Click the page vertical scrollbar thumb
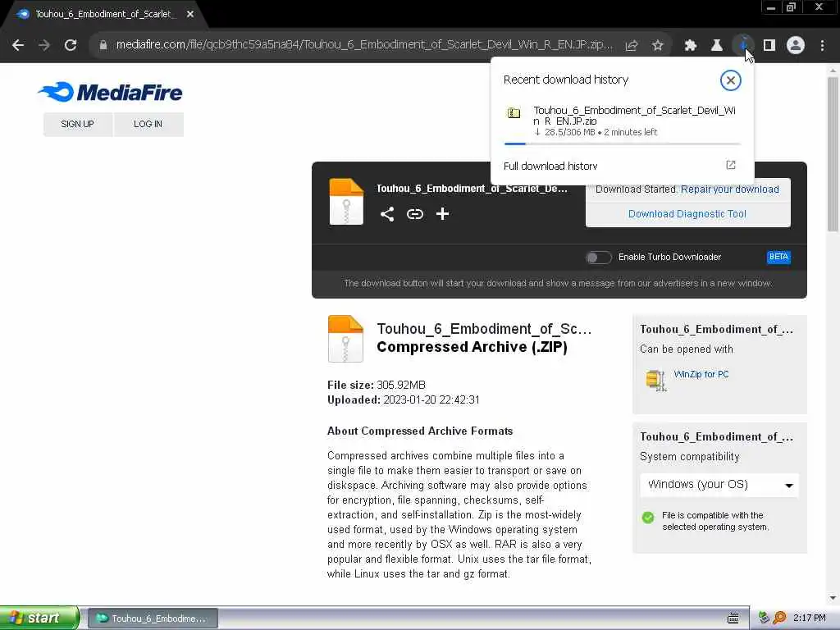 tap(833, 154)
